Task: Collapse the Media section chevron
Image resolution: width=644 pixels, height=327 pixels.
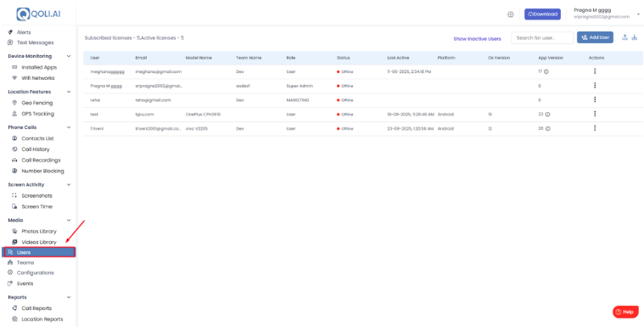Action: click(69, 220)
